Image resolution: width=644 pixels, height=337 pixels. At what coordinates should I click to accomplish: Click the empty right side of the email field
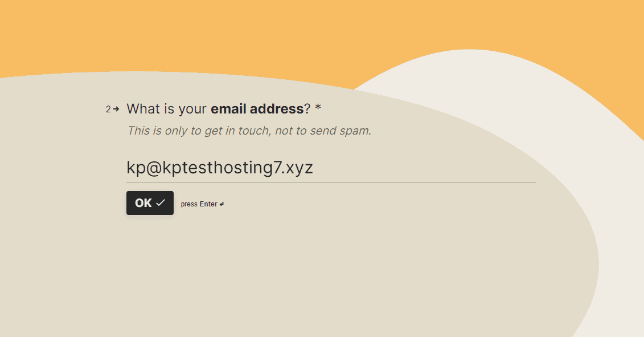456,168
